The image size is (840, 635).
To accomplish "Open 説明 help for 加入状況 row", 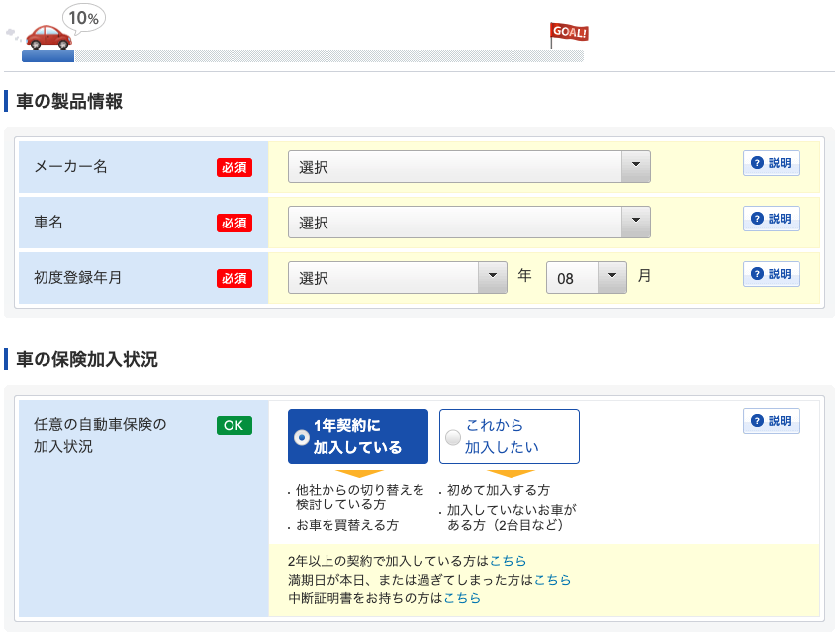I will (771, 421).
